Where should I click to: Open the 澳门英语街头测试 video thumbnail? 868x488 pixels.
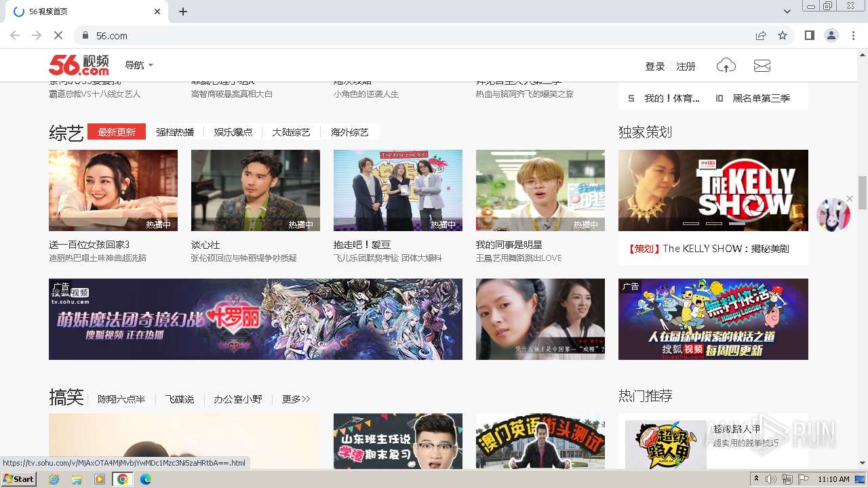click(x=540, y=441)
